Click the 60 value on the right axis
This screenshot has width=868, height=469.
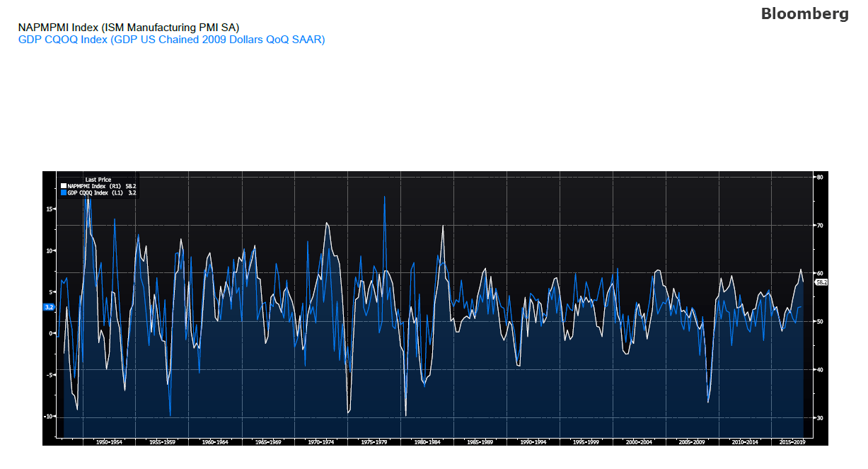click(x=821, y=274)
